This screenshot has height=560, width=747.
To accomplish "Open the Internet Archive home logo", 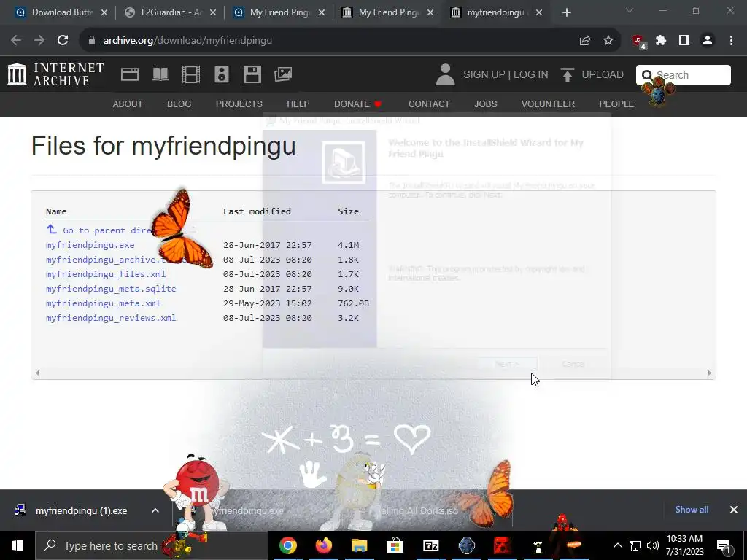I will [x=55, y=74].
